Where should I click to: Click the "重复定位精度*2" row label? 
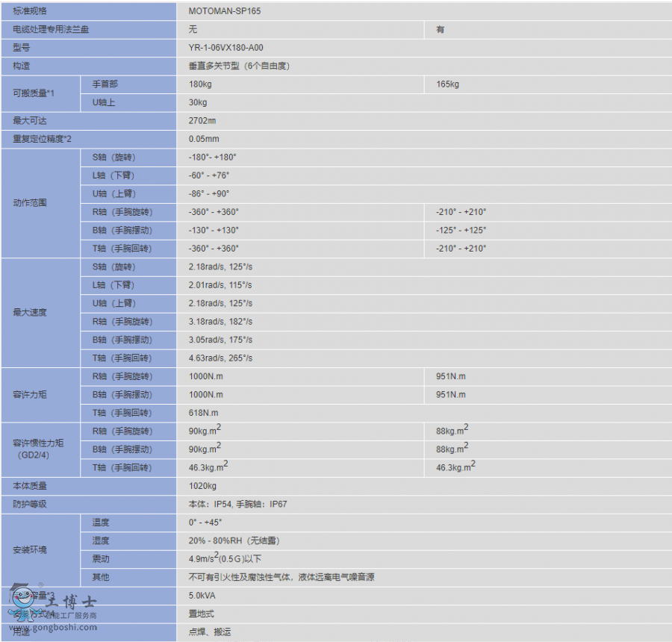click(42, 139)
